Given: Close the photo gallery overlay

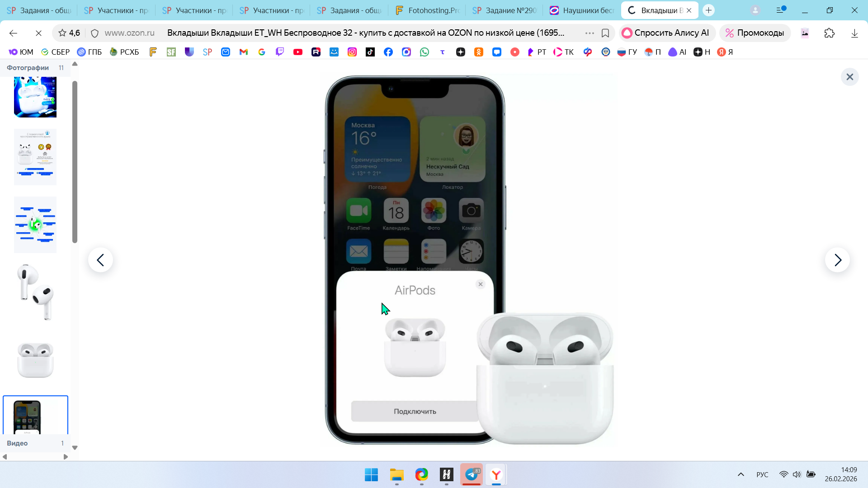Looking at the screenshot, I should pos(849,77).
